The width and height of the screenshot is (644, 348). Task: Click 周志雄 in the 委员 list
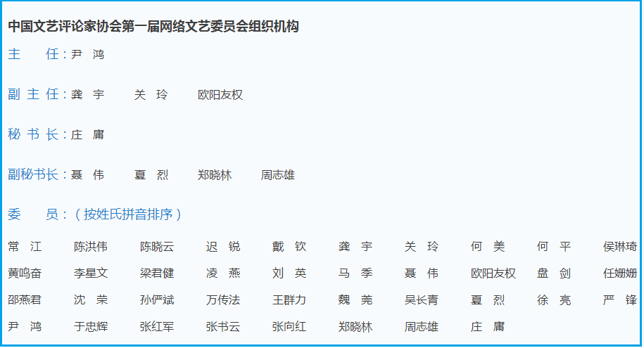click(422, 327)
